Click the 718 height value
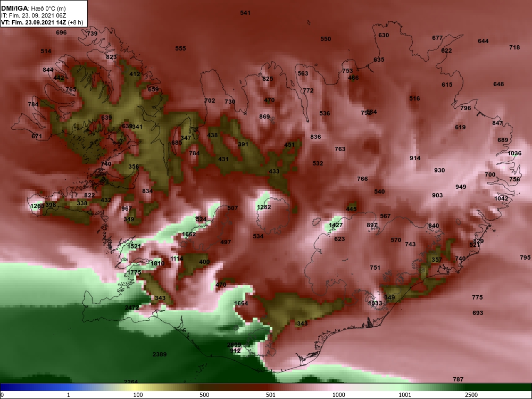Screen dimensions: 532x399 click(514, 47)
